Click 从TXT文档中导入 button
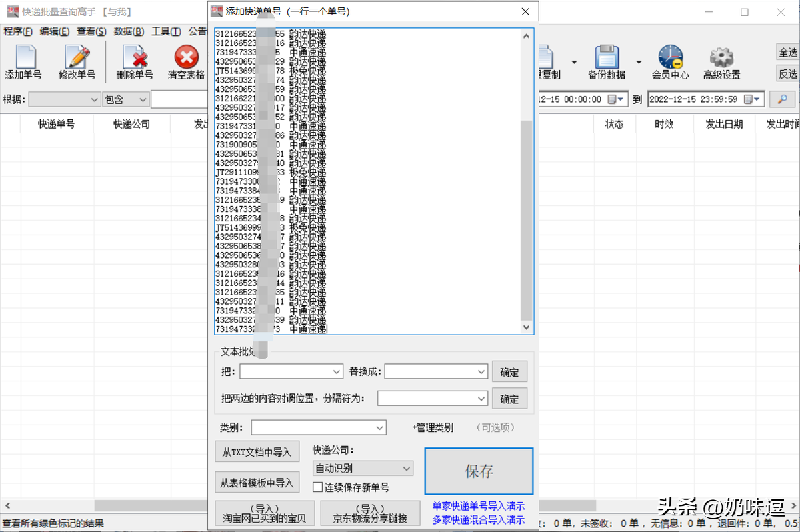This screenshot has width=800, height=532. [257, 452]
